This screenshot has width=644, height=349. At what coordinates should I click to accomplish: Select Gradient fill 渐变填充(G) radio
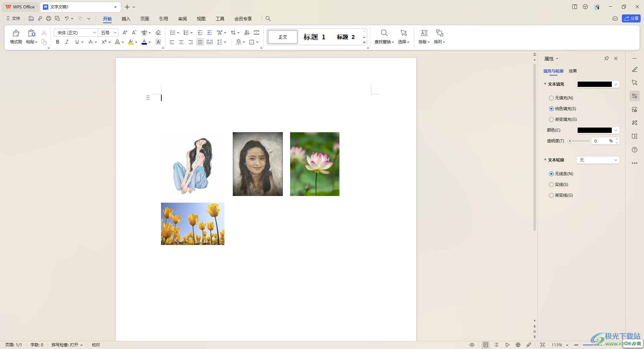[551, 119]
